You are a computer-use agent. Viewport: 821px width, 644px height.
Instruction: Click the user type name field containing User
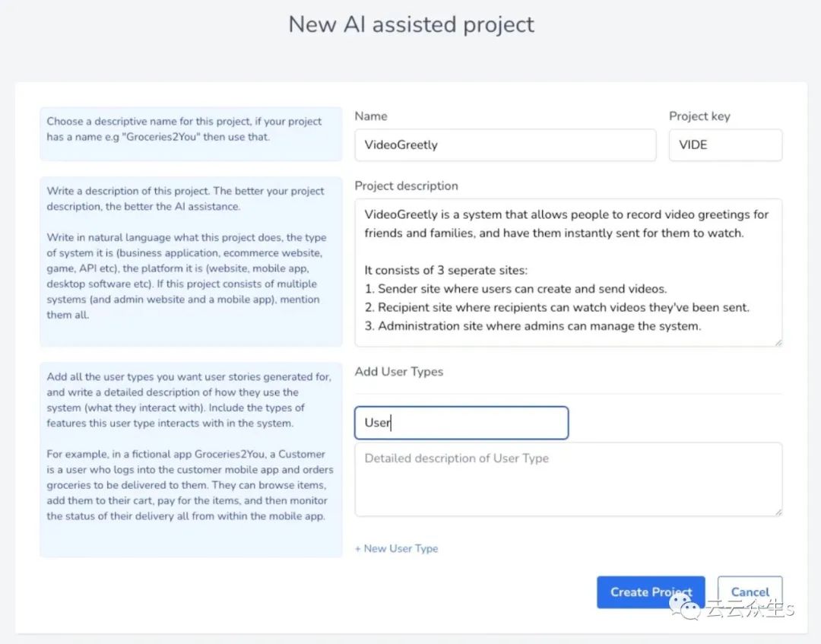point(461,423)
